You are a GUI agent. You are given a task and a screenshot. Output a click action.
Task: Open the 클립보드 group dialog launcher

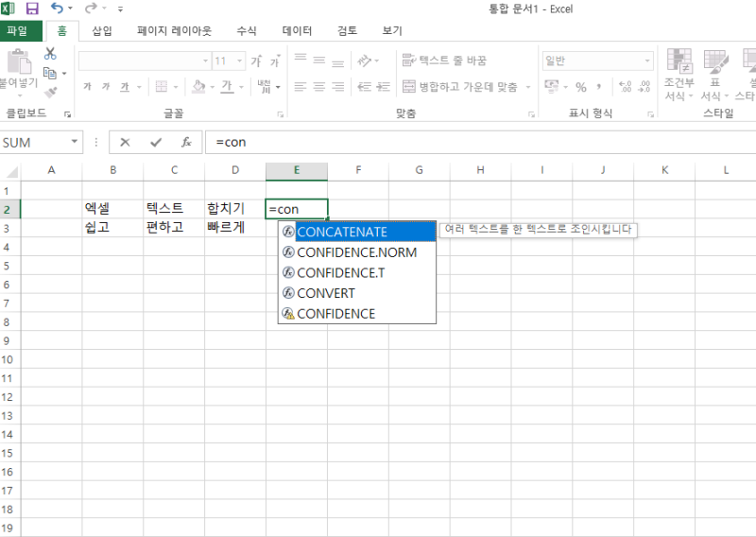pyautogui.click(x=67, y=114)
